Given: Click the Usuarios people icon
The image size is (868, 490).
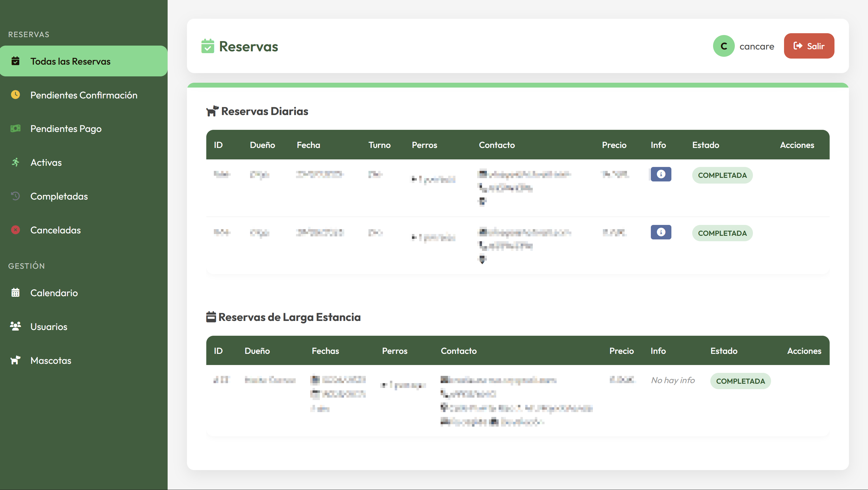Looking at the screenshot, I should (x=15, y=326).
